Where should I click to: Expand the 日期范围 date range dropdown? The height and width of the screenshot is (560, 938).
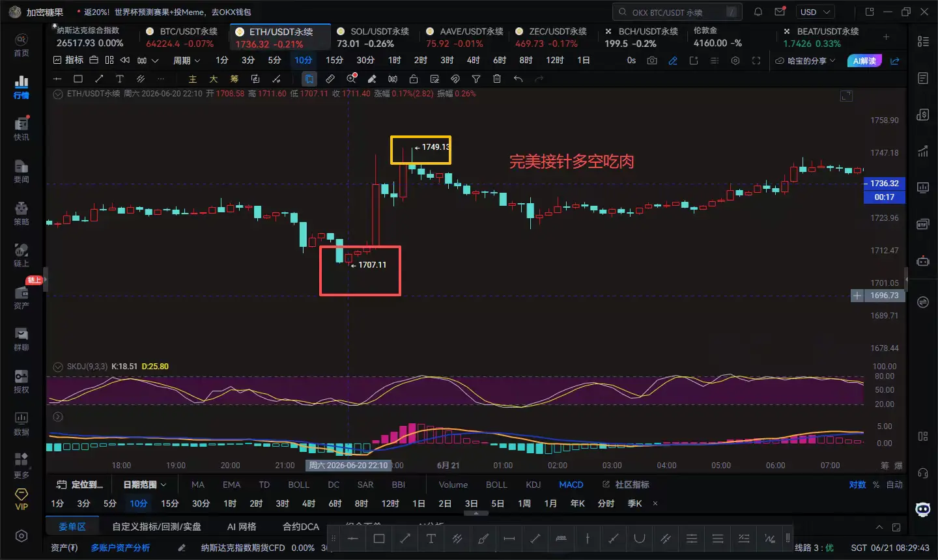pyautogui.click(x=145, y=484)
